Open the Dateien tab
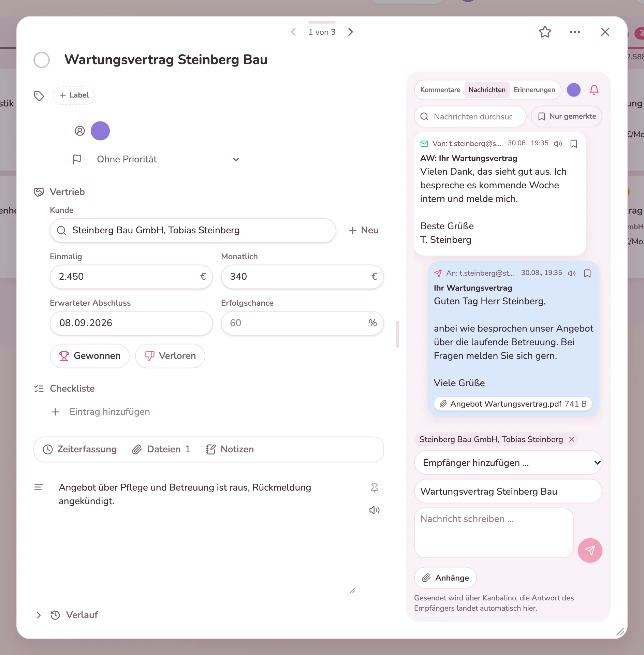644x655 pixels. pyautogui.click(x=161, y=449)
